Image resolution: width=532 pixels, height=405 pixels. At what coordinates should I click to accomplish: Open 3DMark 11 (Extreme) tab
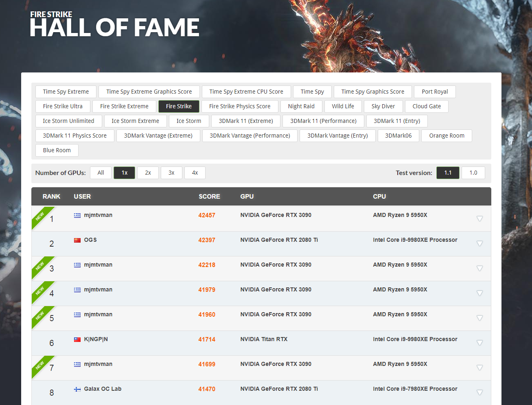(x=246, y=121)
